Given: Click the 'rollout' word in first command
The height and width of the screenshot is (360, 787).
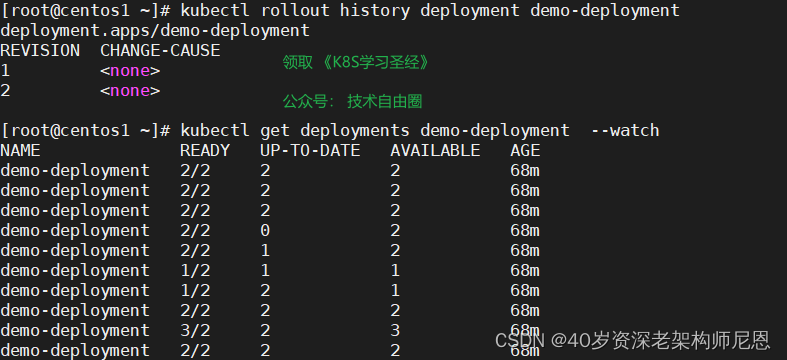Looking at the screenshot, I should [295, 10].
